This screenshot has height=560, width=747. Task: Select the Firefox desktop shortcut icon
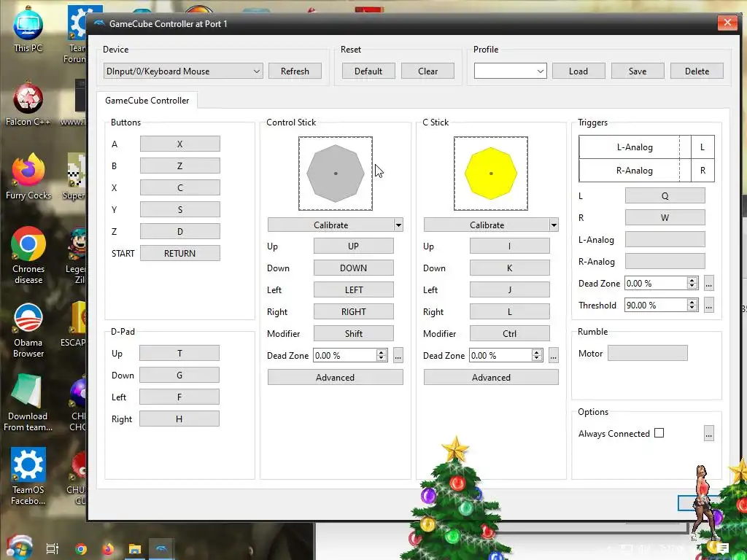(28, 177)
